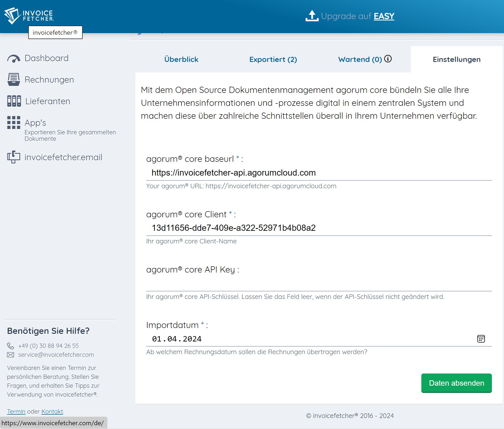Viewport: 504px width, 429px height.
Task: Click the '© invoicefetcher® 2016 - 2024' footer text
Action: click(350, 416)
